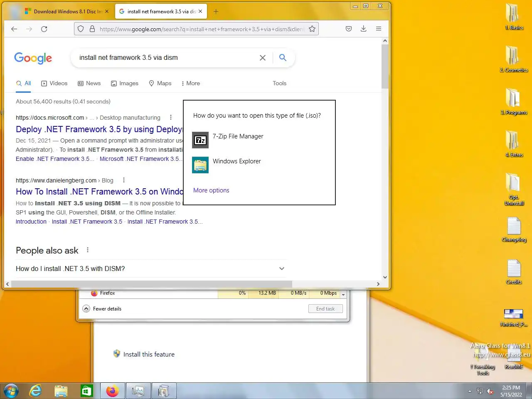Open new tab with plus button
The image size is (532, 399).
tap(216, 12)
